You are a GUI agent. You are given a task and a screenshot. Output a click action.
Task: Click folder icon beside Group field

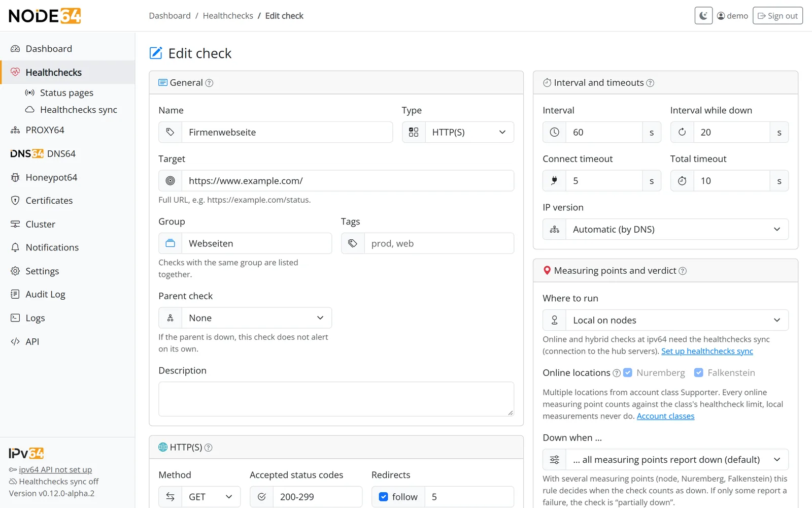[171, 243]
